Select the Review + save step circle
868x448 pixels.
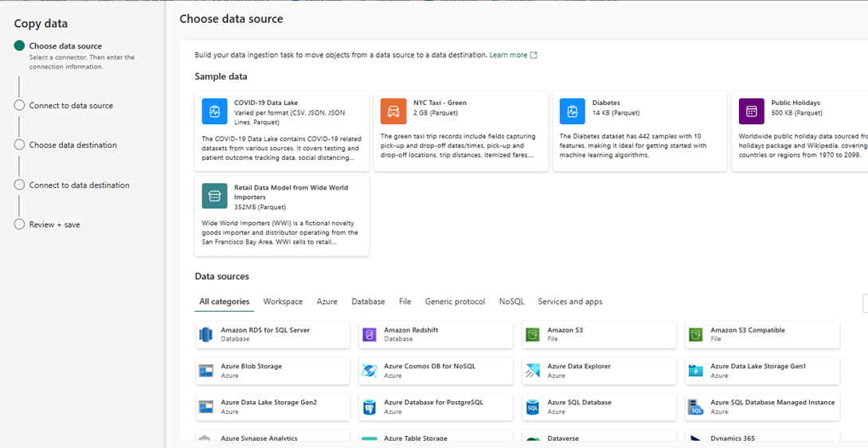click(x=19, y=224)
